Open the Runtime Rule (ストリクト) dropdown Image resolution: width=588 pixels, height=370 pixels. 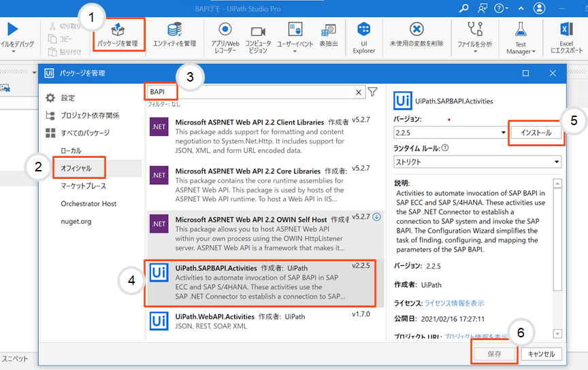point(477,162)
